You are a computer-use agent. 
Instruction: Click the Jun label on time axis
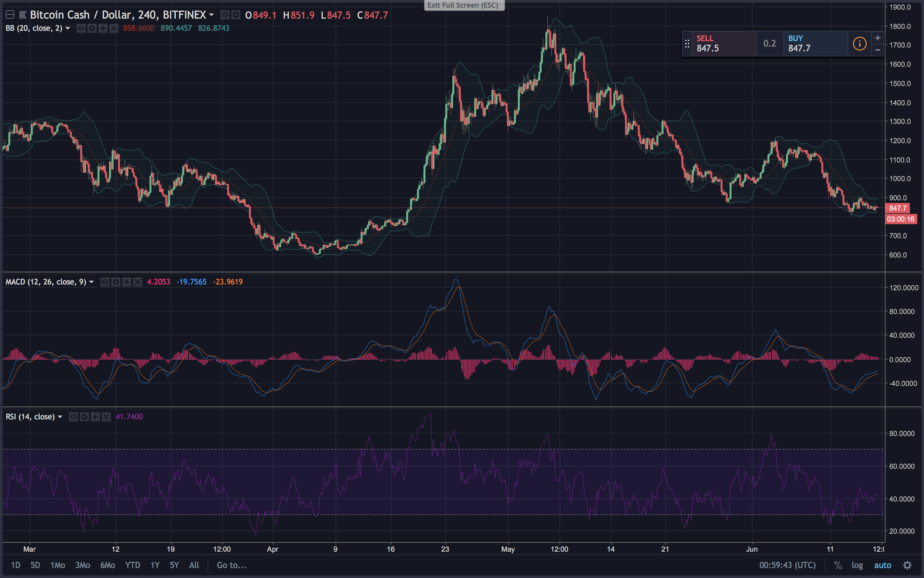pyautogui.click(x=752, y=549)
